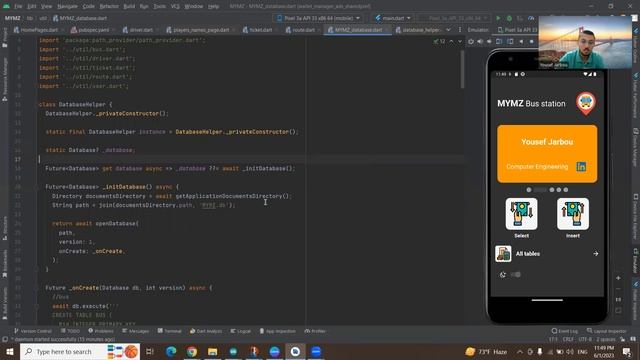Open editor tabs kebab options menu
Screen dimensions: 640x360
pos(460,30)
